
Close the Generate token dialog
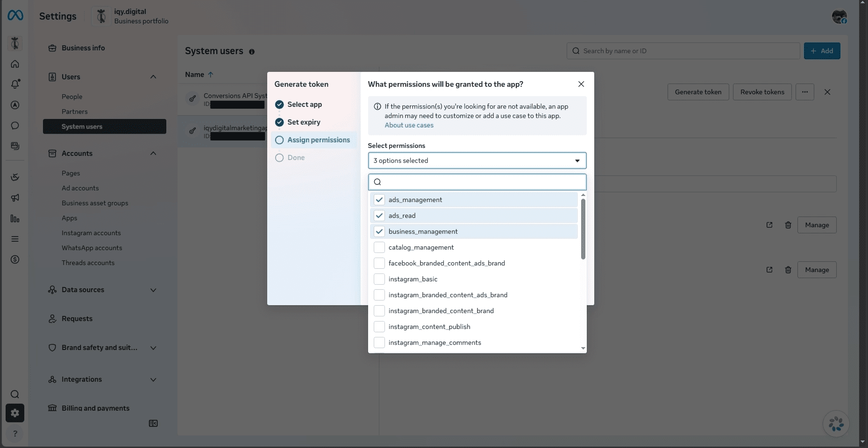[581, 84]
